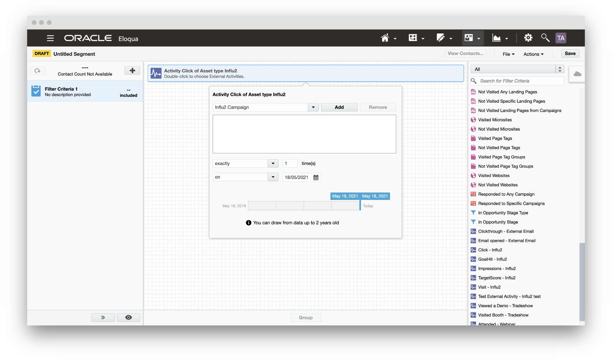
Task: Open the calendar date picker icon
Action: click(316, 178)
